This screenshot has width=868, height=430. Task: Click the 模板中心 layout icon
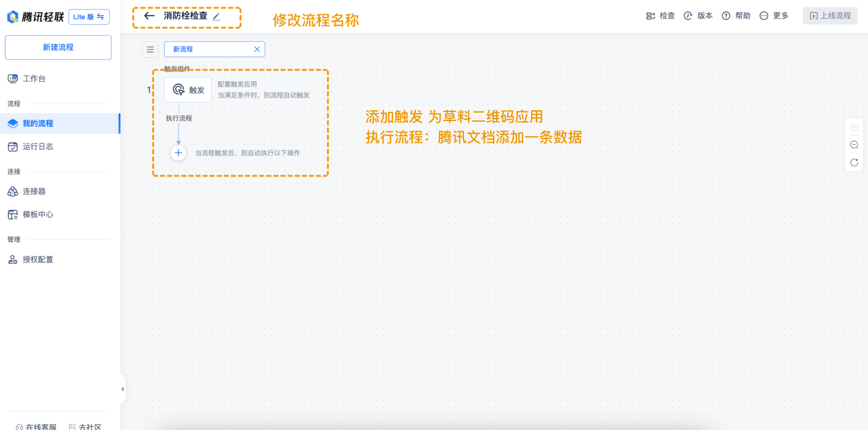click(x=13, y=214)
